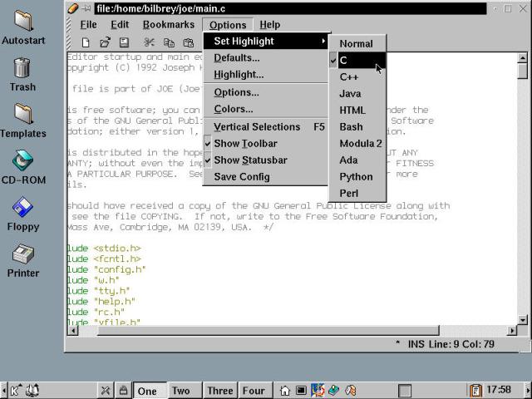Open the File menu
The width and height of the screenshot is (532, 399).
pos(88,25)
